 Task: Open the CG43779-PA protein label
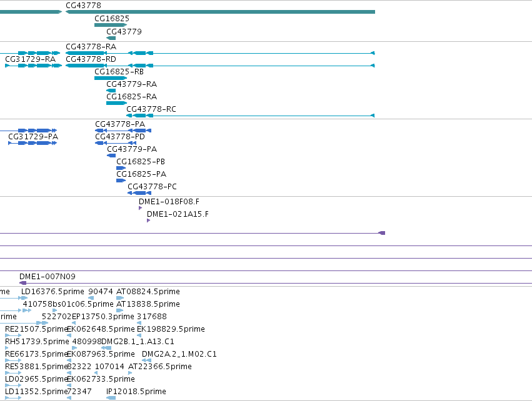132,149
